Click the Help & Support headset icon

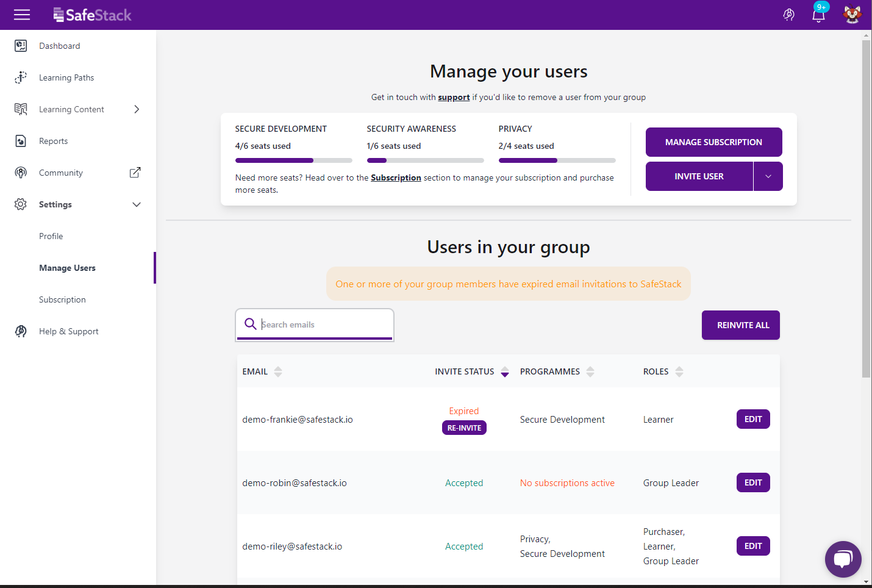[x=21, y=331]
